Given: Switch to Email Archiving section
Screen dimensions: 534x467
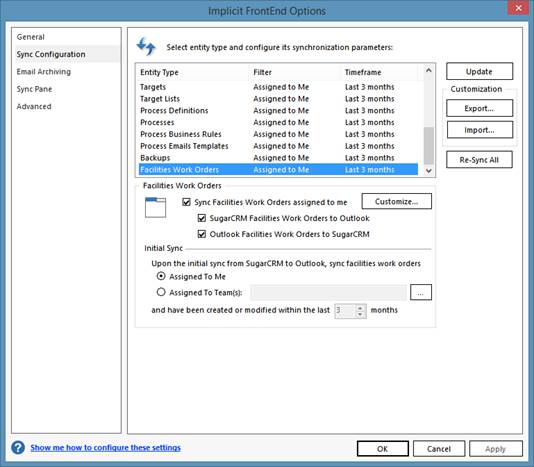Looking at the screenshot, I should [44, 72].
